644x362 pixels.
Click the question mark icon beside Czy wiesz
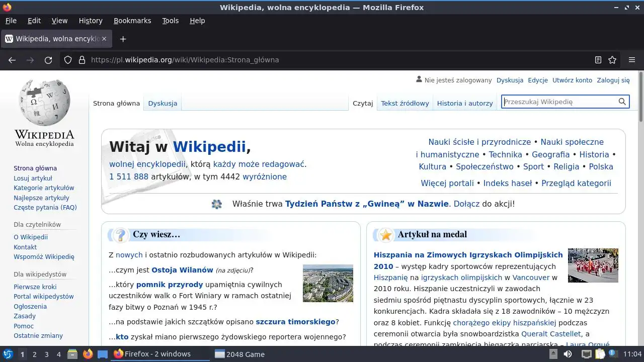[120, 235]
